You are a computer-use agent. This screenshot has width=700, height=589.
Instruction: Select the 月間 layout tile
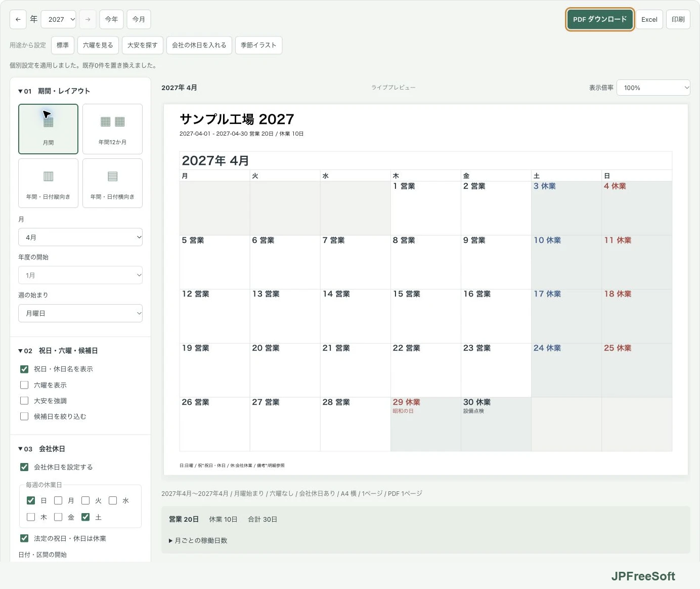[48, 129]
